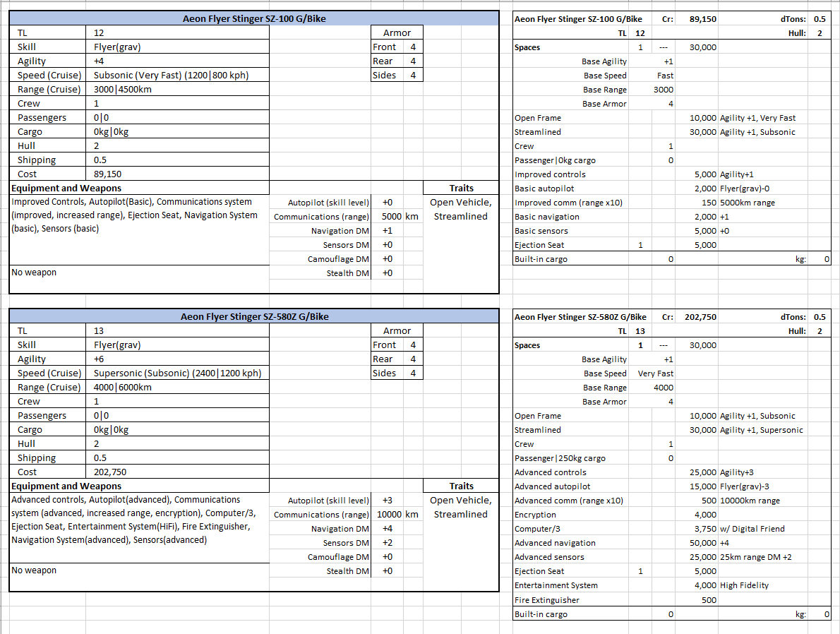Viewport: 840px width, 634px height.
Task: Click the "Subsonic (Very Fast) (1200|800 kph)" cell
Action: [172, 76]
